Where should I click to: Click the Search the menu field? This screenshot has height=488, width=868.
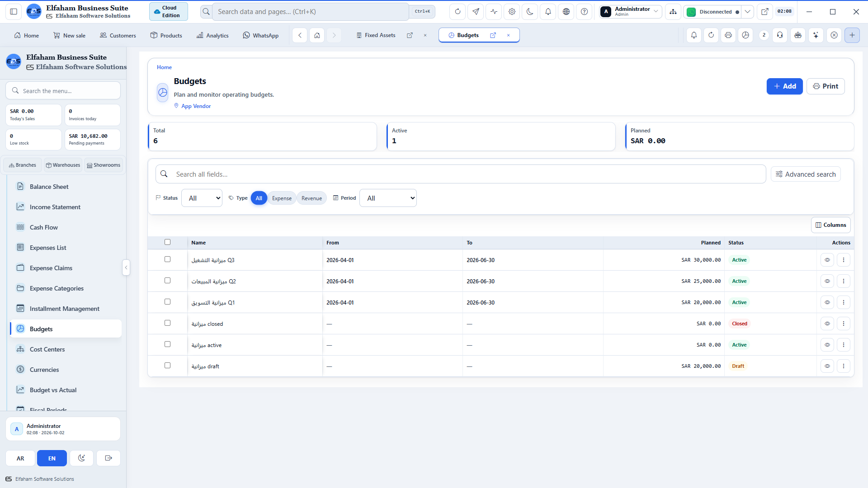[x=63, y=91]
